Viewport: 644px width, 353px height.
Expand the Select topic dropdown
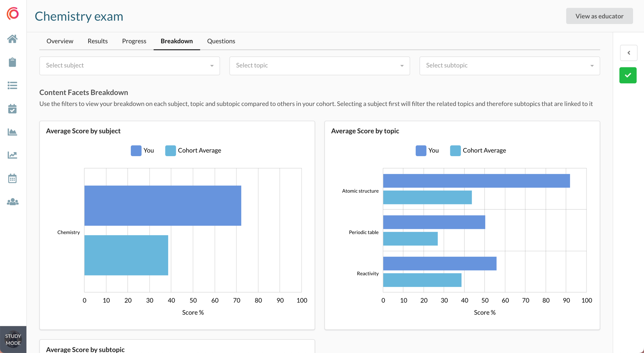coord(319,66)
